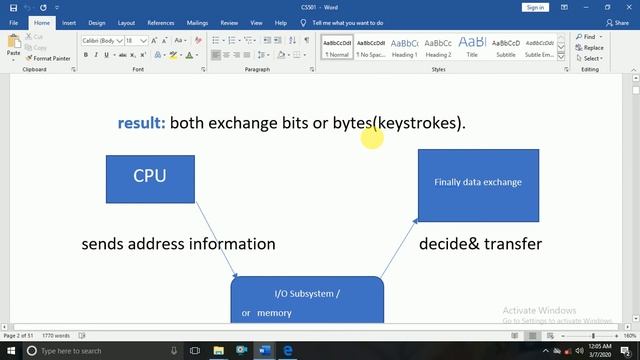Click the Sign in button
This screenshot has height=360, width=640.
point(535,7)
